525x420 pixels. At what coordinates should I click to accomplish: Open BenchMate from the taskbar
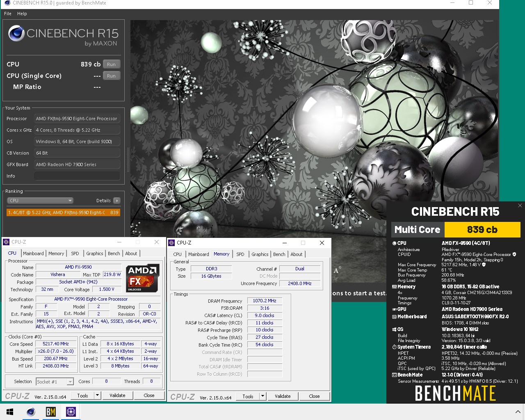(x=51, y=412)
